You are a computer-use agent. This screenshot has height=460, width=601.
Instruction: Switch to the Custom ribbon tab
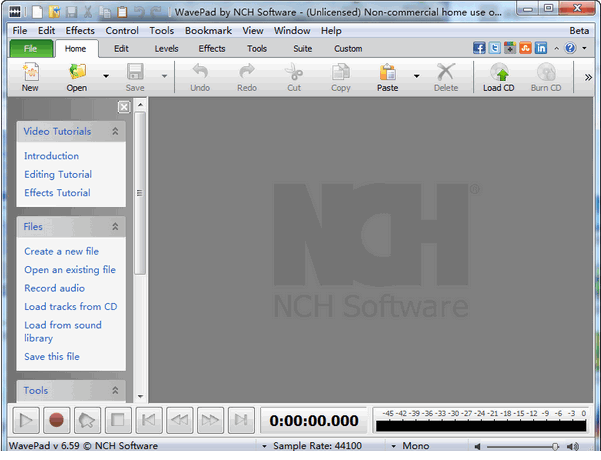point(348,49)
